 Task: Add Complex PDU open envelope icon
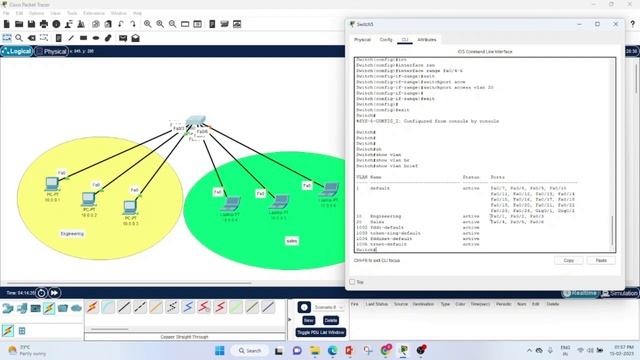(136, 38)
